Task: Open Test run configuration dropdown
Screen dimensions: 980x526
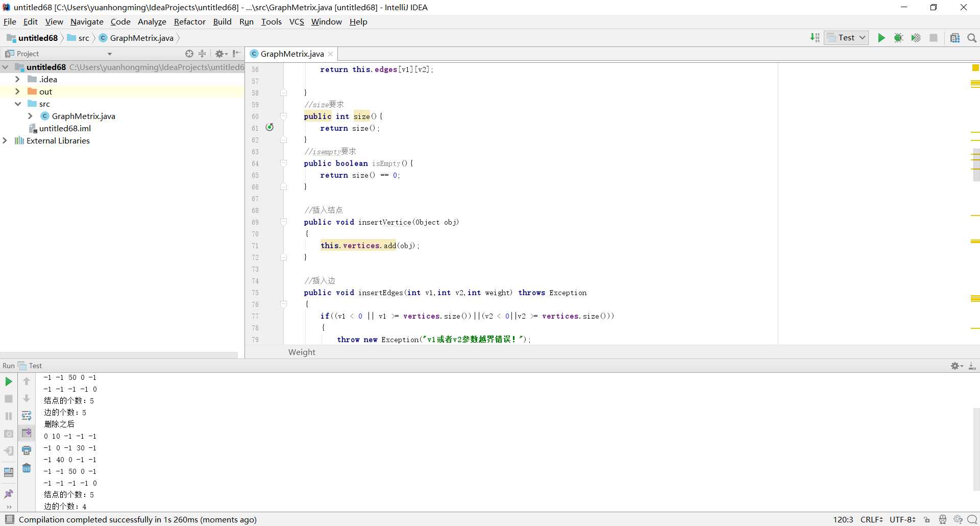Action: 846,38
